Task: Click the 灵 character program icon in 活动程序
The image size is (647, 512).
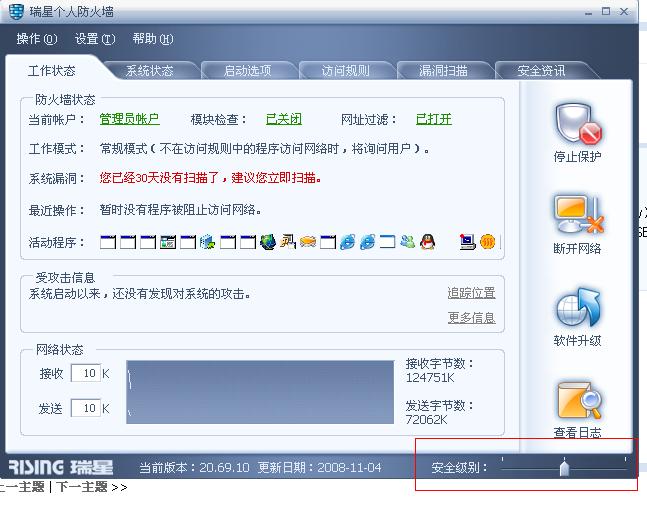Action: (x=288, y=242)
